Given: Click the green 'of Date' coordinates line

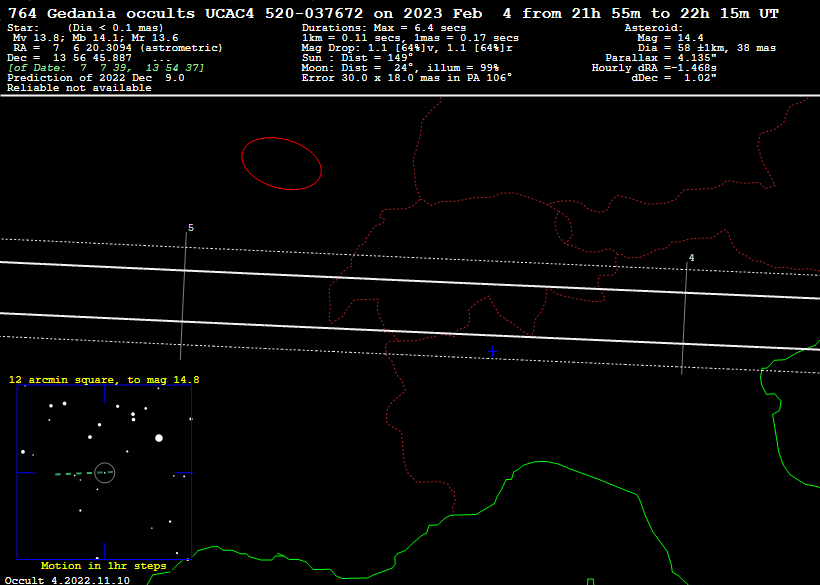Looking at the screenshot, I should pos(106,67).
